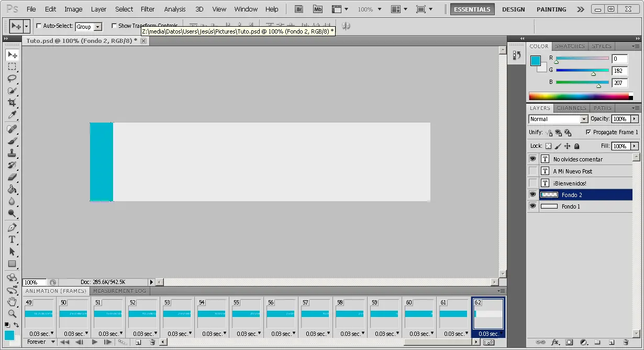Select the Dodge tool
Image resolution: width=644 pixels, height=350 pixels.
pyautogui.click(x=12, y=213)
